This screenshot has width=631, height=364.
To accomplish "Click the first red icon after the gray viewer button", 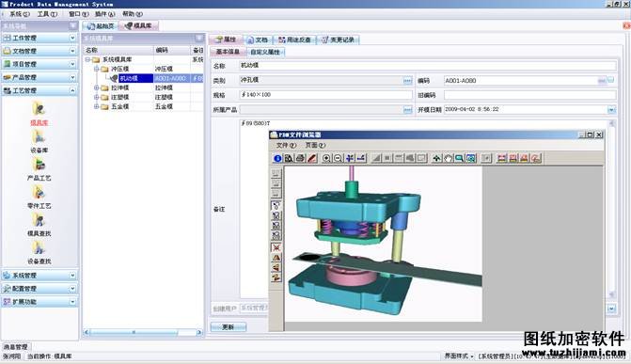I will (501, 158).
